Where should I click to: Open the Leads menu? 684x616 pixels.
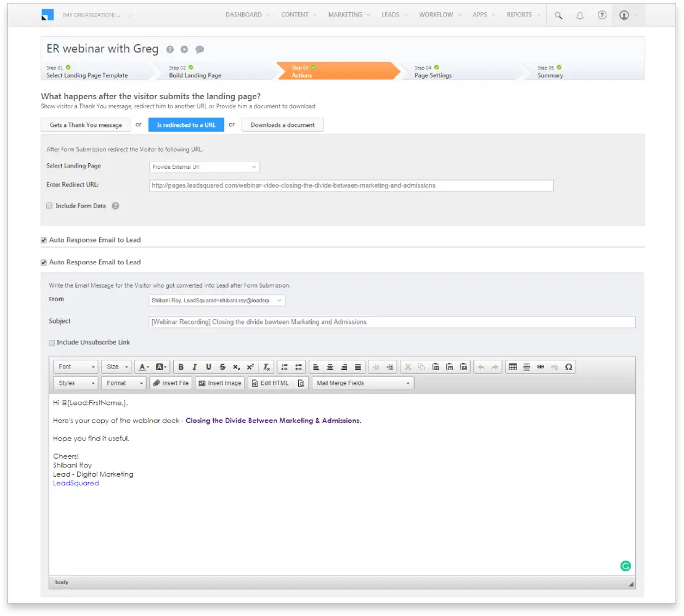tap(395, 15)
